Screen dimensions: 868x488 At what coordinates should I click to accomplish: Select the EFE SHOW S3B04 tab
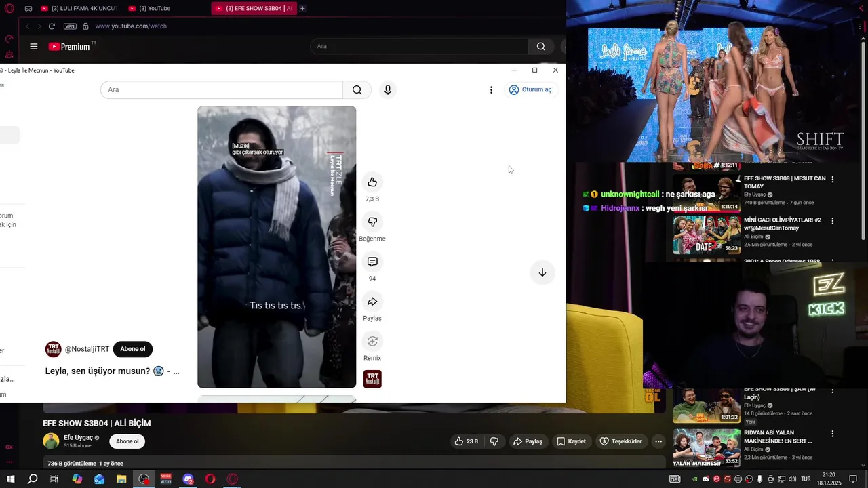click(x=254, y=8)
